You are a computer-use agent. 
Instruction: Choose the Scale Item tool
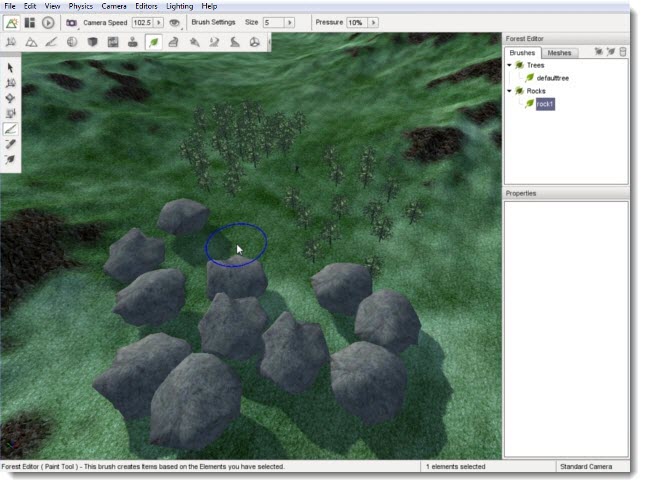[10, 114]
